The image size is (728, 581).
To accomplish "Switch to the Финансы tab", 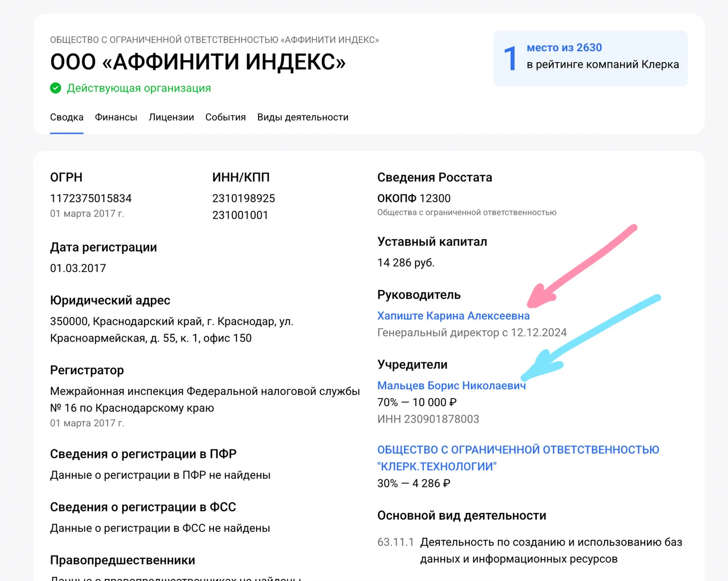I will tap(116, 117).
